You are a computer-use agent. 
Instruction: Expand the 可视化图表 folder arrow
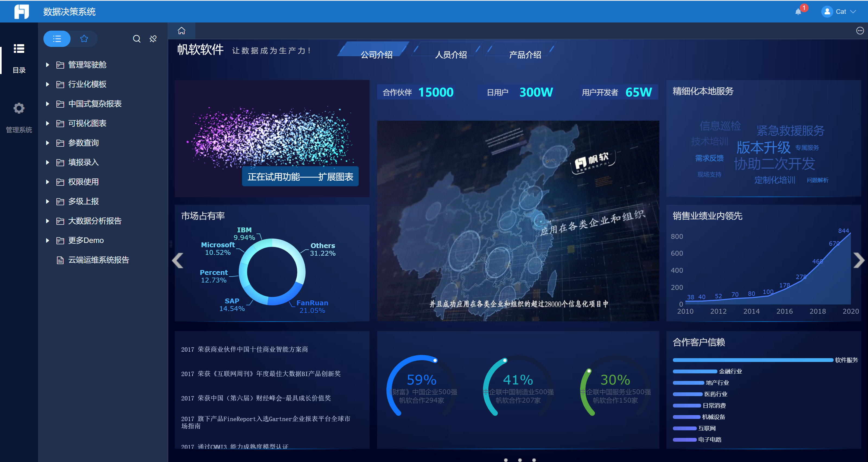(47, 123)
